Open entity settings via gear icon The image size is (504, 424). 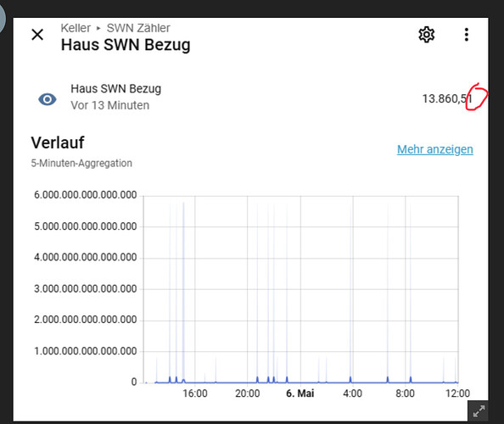427,35
